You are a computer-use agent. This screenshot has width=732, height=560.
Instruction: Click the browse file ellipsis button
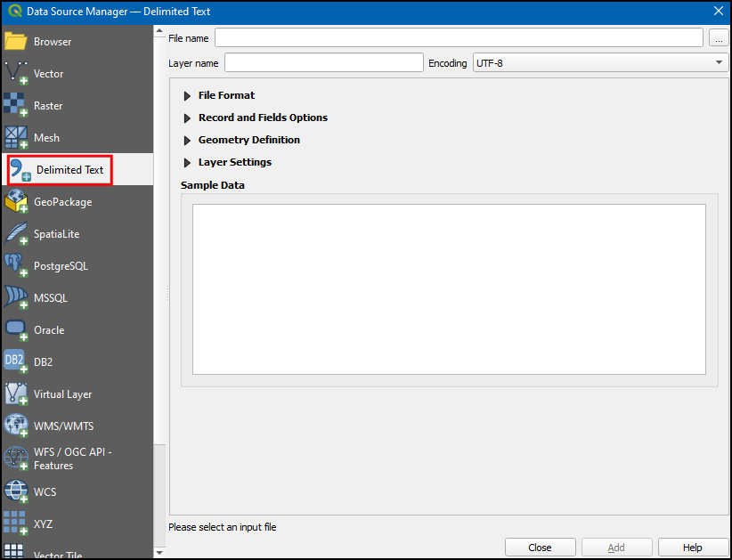pos(719,38)
